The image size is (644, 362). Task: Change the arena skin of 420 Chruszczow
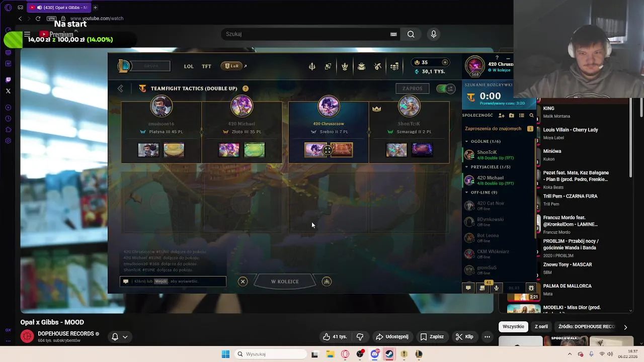[342, 150]
